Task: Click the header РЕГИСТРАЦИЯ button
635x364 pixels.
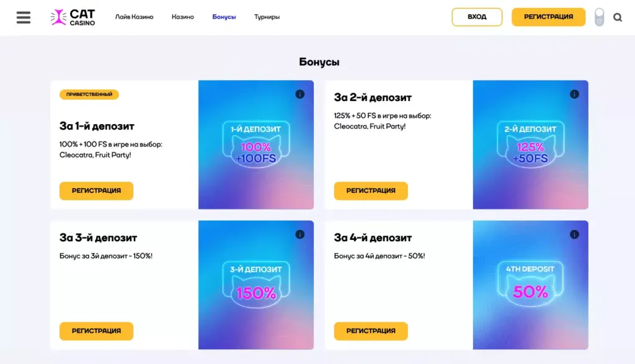Action: click(x=548, y=17)
